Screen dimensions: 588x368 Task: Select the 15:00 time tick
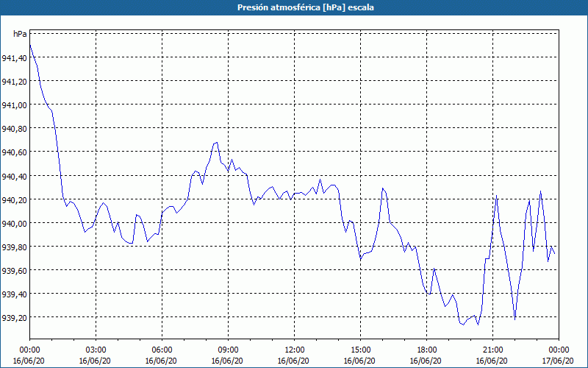[361, 350]
